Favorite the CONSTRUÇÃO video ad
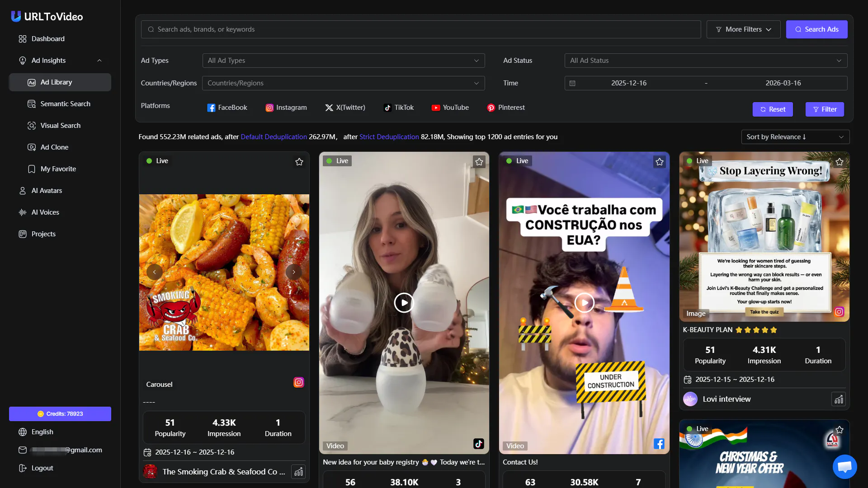 pyautogui.click(x=660, y=162)
